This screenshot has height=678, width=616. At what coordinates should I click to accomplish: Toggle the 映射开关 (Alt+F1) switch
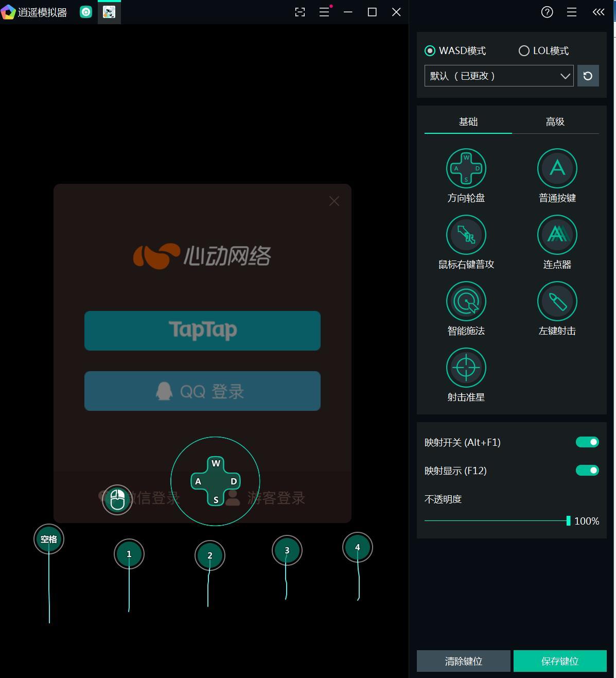[587, 442]
